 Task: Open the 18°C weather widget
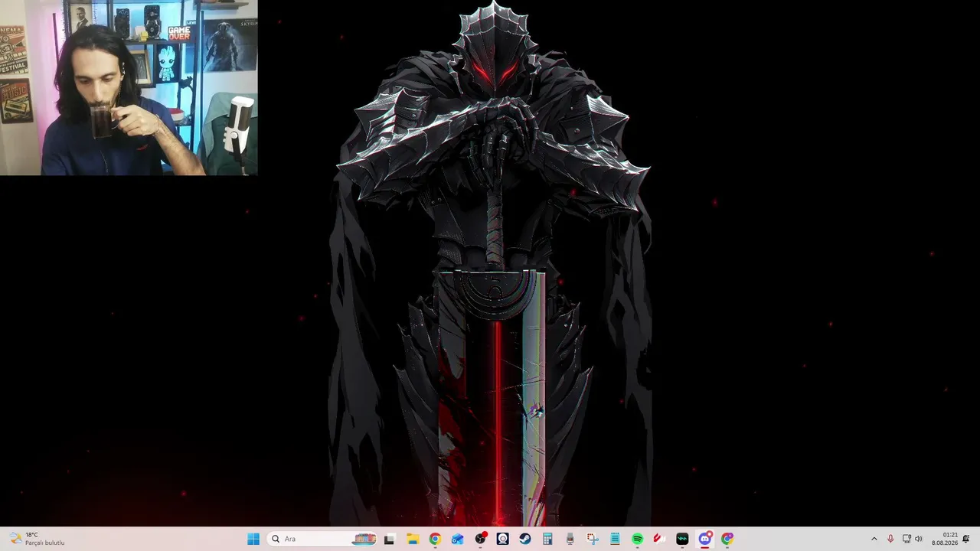pos(37,539)
